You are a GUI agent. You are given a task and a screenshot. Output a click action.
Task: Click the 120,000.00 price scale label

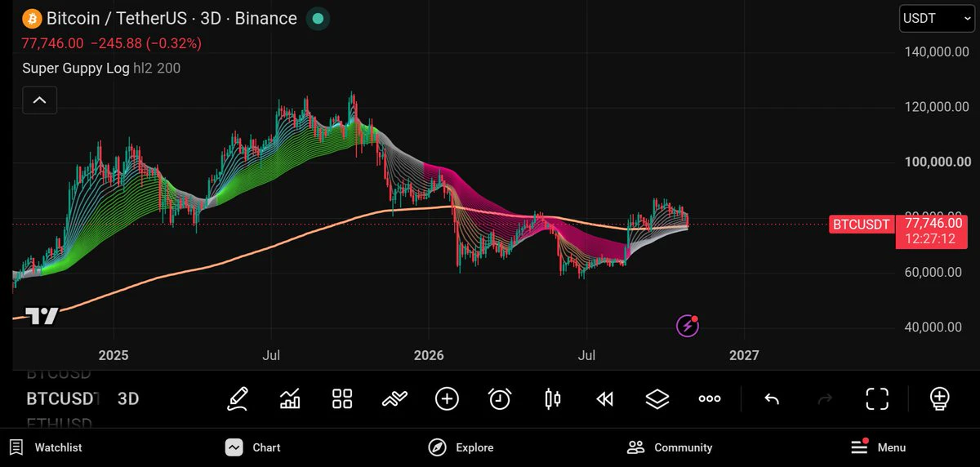937,106
